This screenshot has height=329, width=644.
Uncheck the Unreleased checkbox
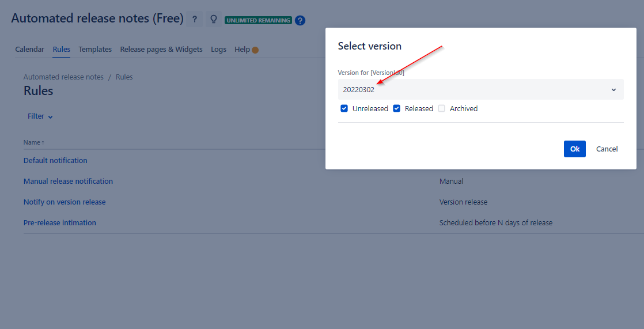tap(344, 108)
